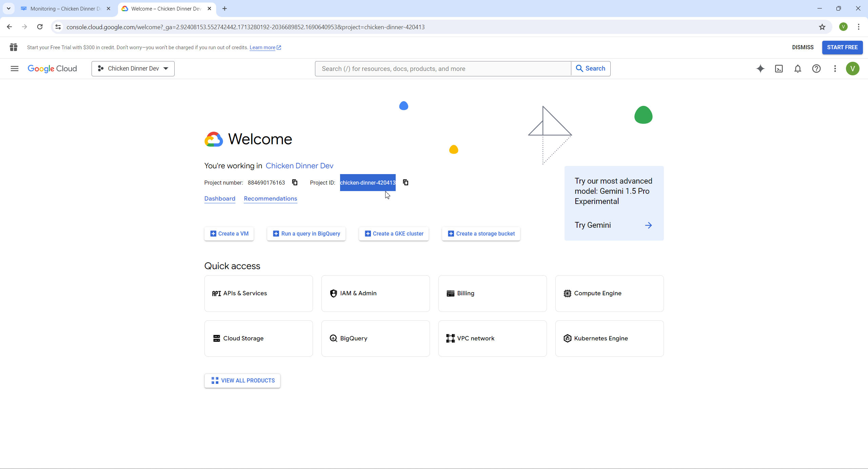Screen dimensions: 868x469
Task: Dismiss the free trial banner
Action: tap(803, 48)
